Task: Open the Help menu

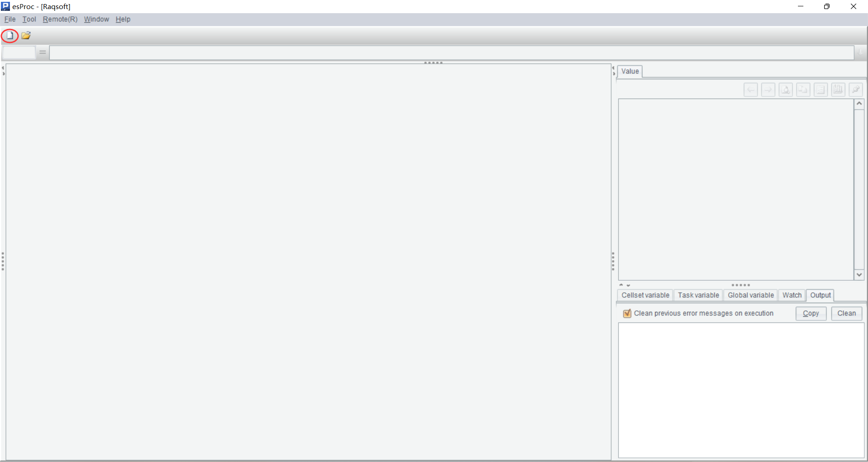Action: (123, 19)
